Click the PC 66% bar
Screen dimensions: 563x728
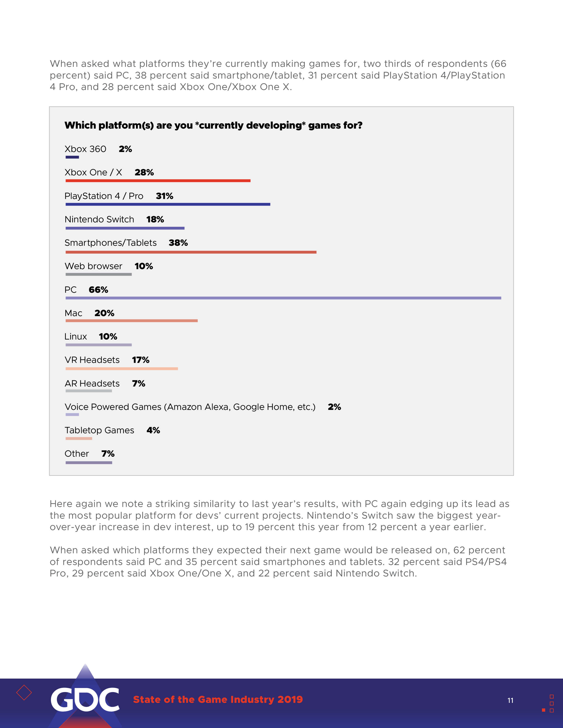coord(283,298)
